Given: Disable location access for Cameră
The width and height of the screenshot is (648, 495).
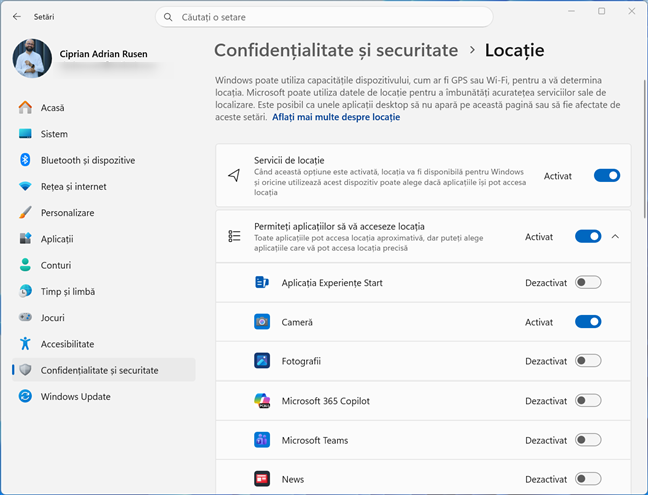Looking at the screenshot, I should coord(588,322).
